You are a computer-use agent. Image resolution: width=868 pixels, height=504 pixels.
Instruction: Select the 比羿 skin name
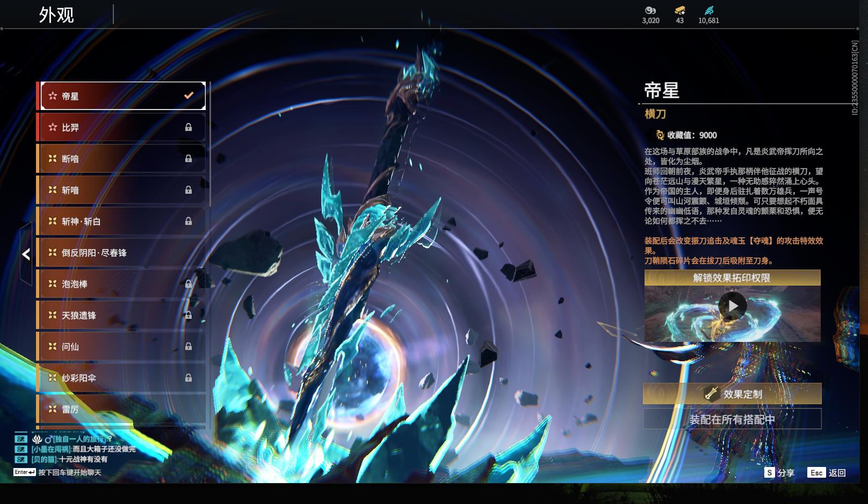(x=70, y=127)
